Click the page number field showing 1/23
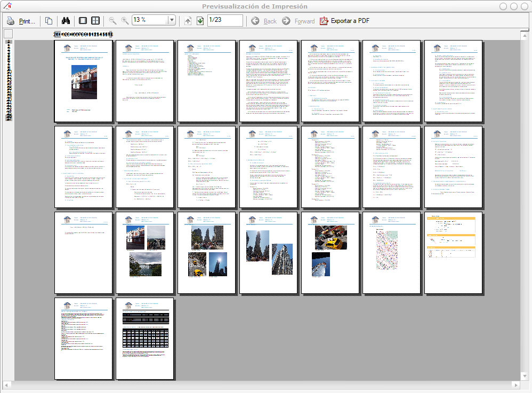The image size is (532, 393). 224,20
